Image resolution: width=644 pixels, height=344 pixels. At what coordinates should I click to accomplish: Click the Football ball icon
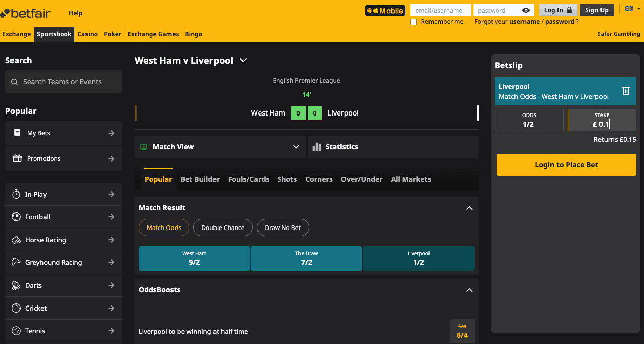pos(16,217)
